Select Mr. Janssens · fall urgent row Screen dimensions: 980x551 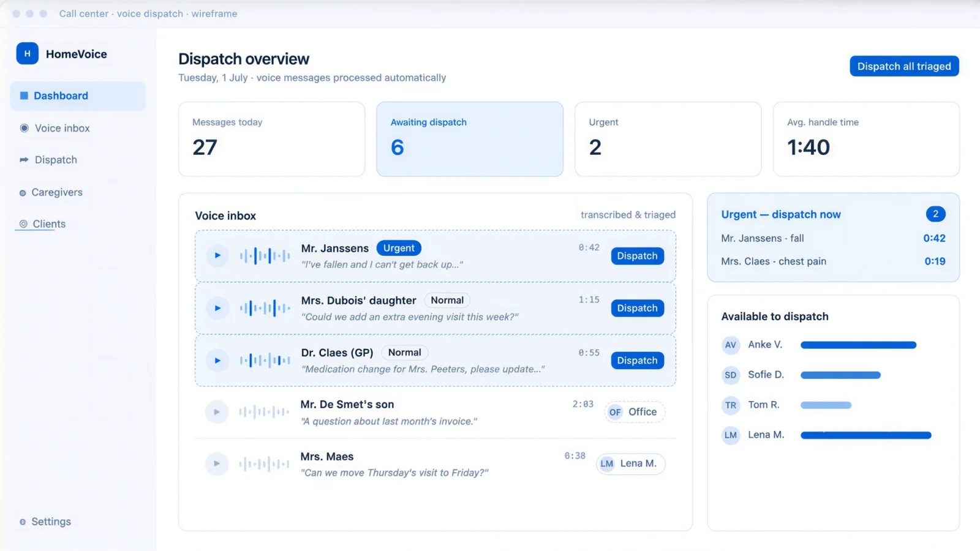click(833, 238)
